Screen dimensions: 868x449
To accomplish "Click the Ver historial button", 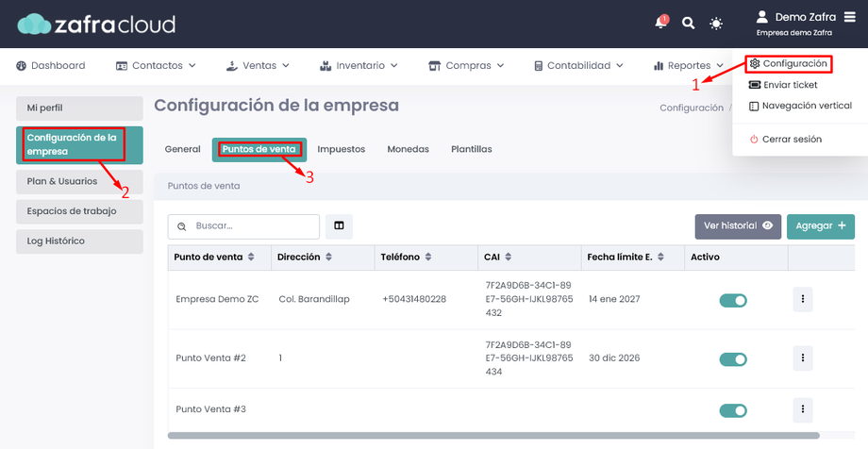I will point(738,226).
